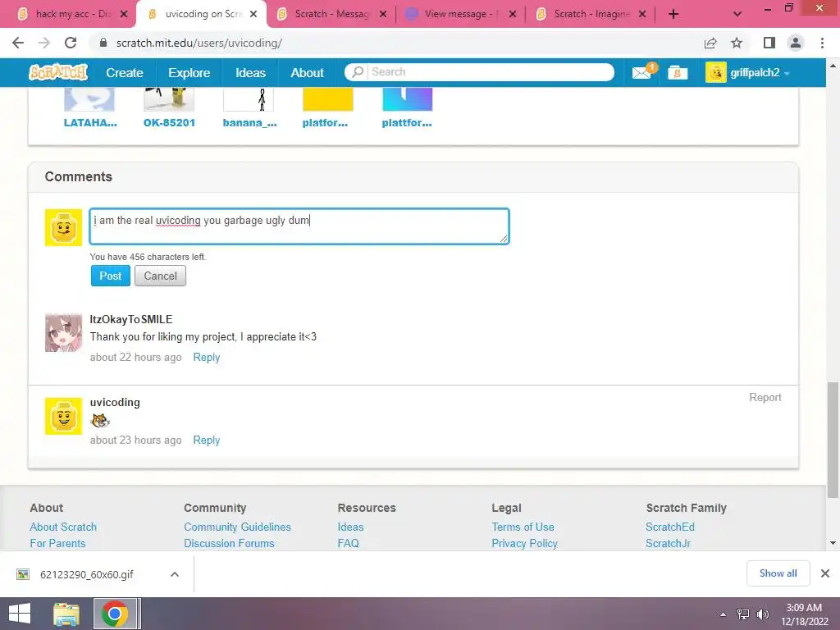Open the LATAHA... project thumbnail
This screenshot has width=840, height=630.
89,99
